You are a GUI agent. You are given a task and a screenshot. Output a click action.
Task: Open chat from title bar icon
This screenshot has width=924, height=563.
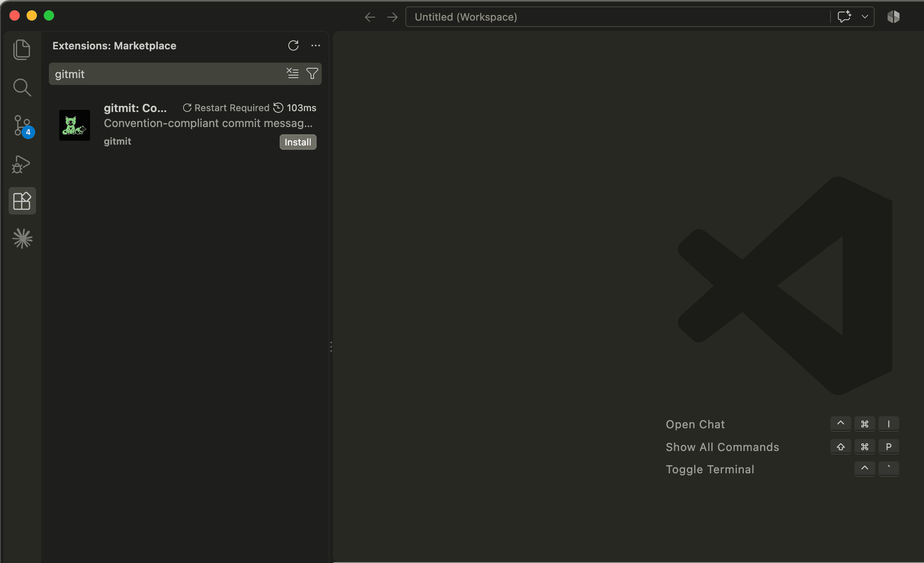pyautogui.click(x=844, y=17)
